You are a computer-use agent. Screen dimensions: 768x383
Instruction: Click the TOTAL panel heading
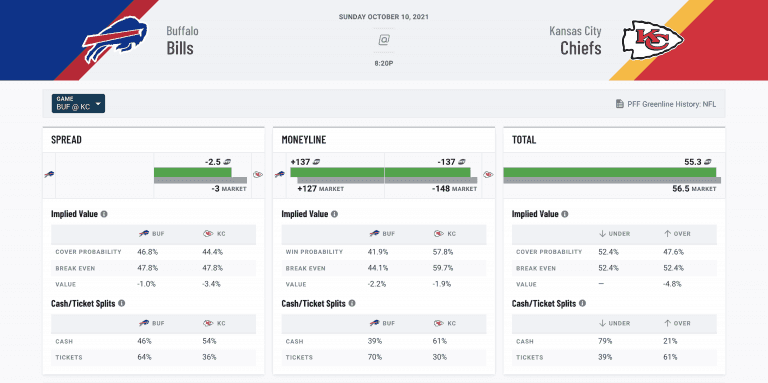pos(524,140)
